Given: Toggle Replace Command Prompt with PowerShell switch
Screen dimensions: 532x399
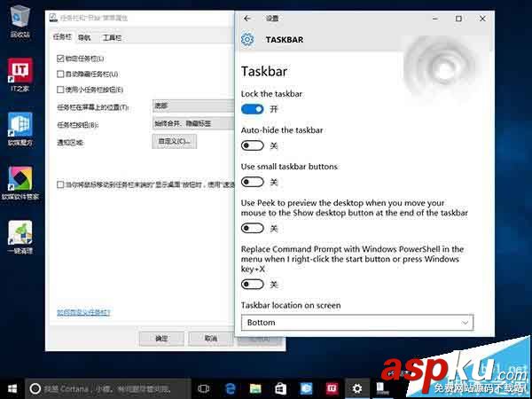Looking at the screenshot, I should (252, 285).
